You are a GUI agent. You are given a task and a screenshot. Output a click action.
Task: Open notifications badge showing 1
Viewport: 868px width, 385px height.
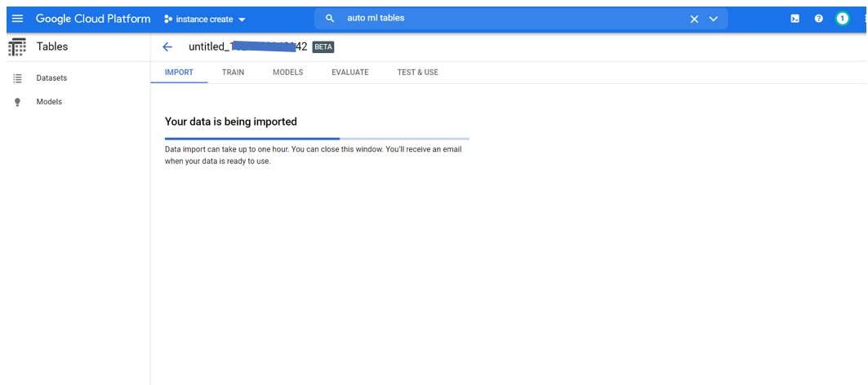click(843, 19)
